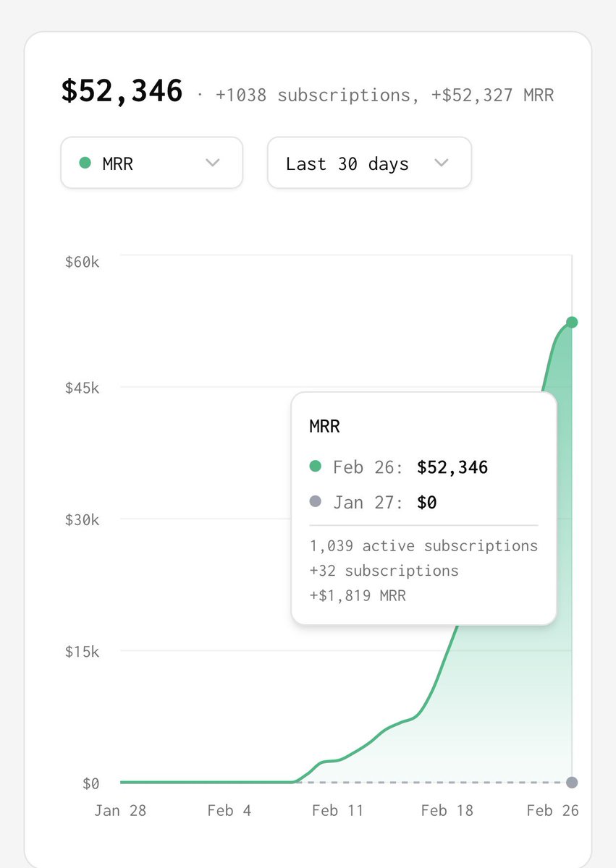The width and height of the screenshot is (616, 868).
Task: Click the Last 30 days chevron arrow
Action: [x=441, y=163]
